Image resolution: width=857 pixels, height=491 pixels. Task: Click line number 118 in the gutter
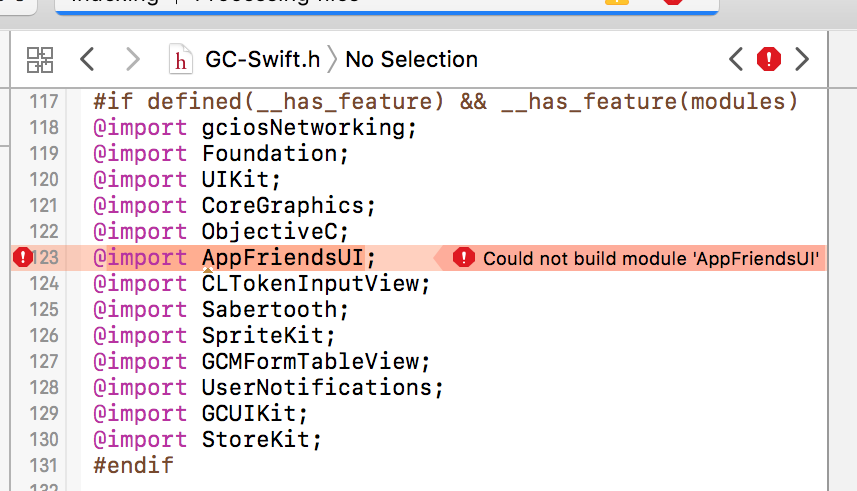coord(43,127)
